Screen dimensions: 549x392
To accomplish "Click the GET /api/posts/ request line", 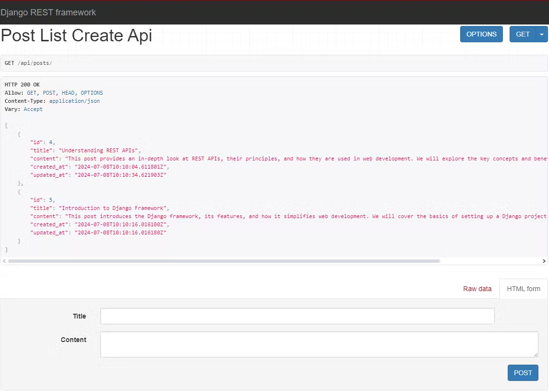I will [x=27, y=63].
